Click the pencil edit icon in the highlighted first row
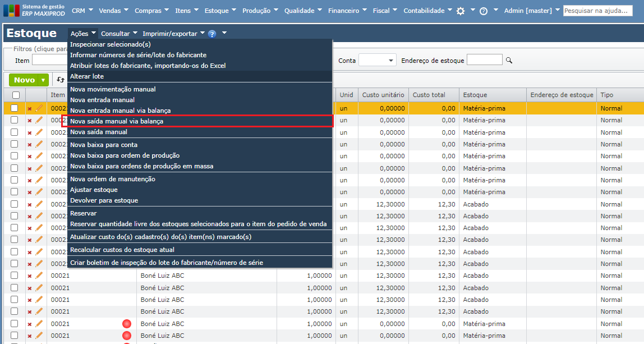644x344 pixels. pyautogui.click(x=39, y=108)
